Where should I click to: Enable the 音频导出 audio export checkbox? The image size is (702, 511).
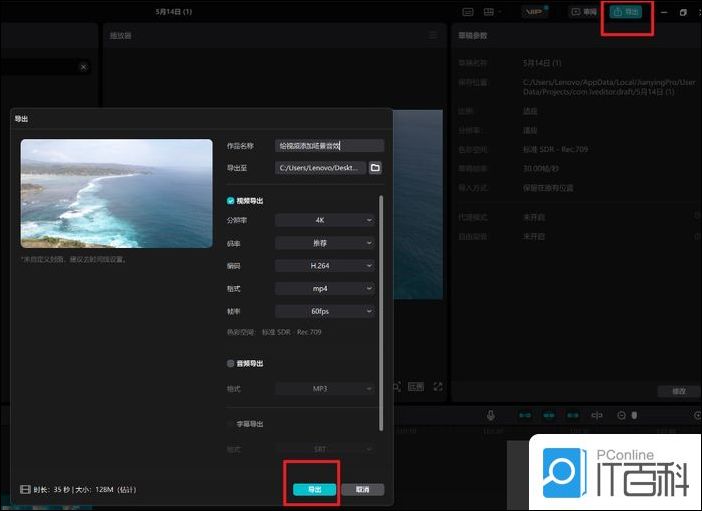click(231, 364)
